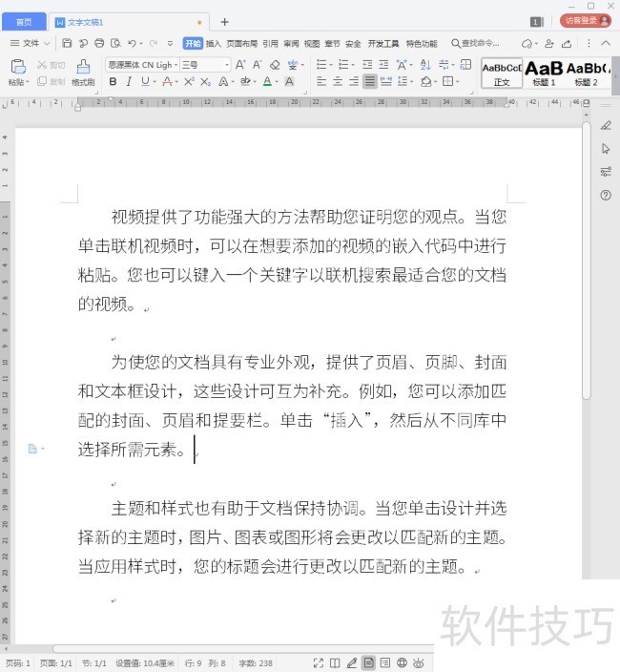Open the 插入 ribbon tab
The width and height of the screenshot is (620, 672).
(213, 43)
